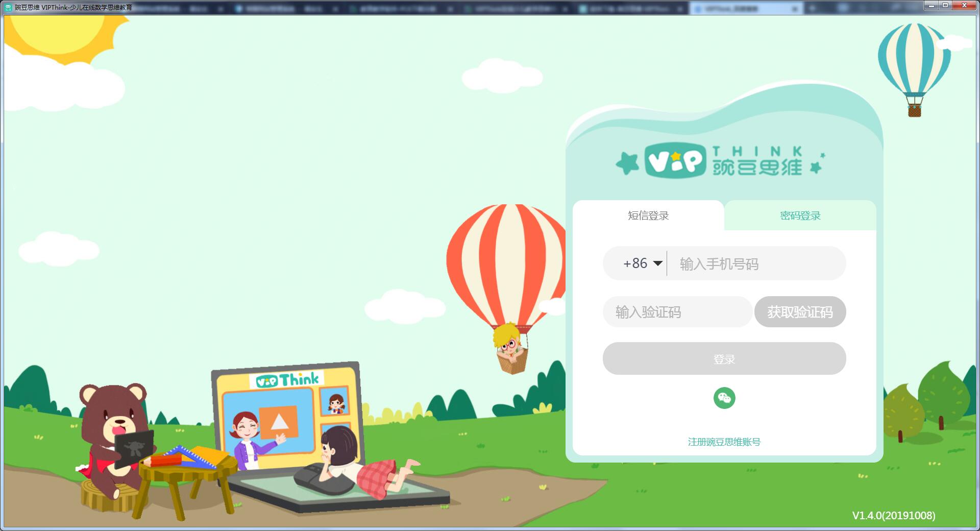Focus the 输入手机号码 phone field
The height and width of the screenshot is (531, 980).
pyautogui.click(x=755, y=264)
